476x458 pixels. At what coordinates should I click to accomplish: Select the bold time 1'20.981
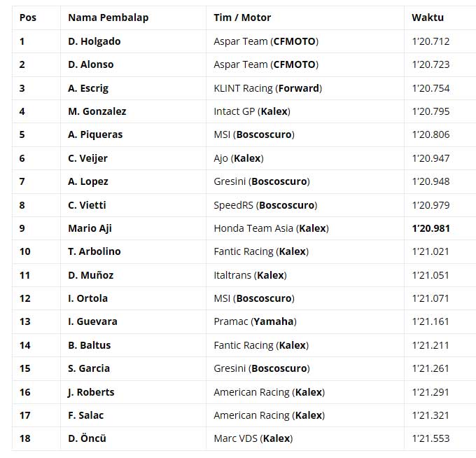point(430,228)
